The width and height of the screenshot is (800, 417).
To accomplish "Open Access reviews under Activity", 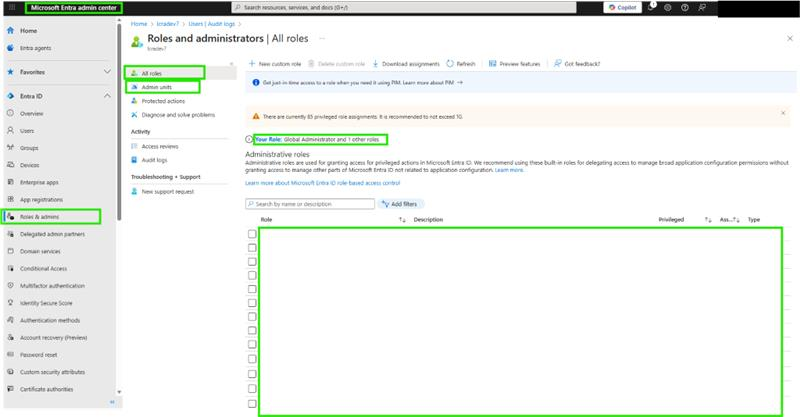I will pos(160,146).
